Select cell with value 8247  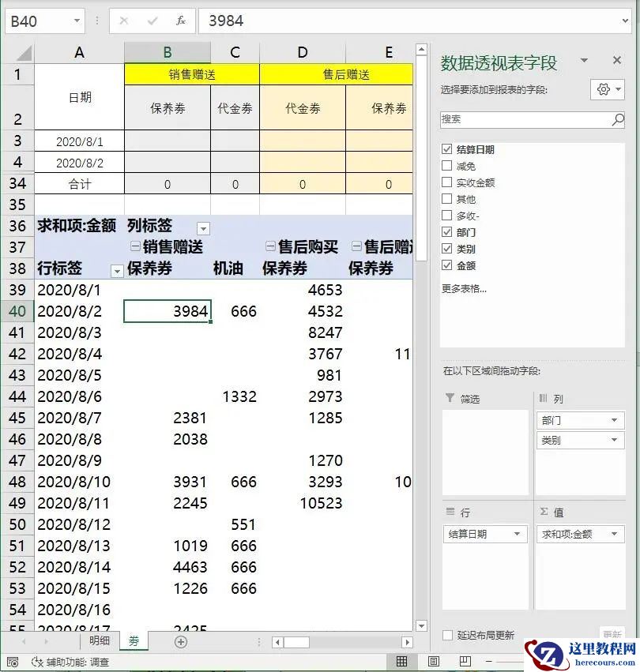303,332
